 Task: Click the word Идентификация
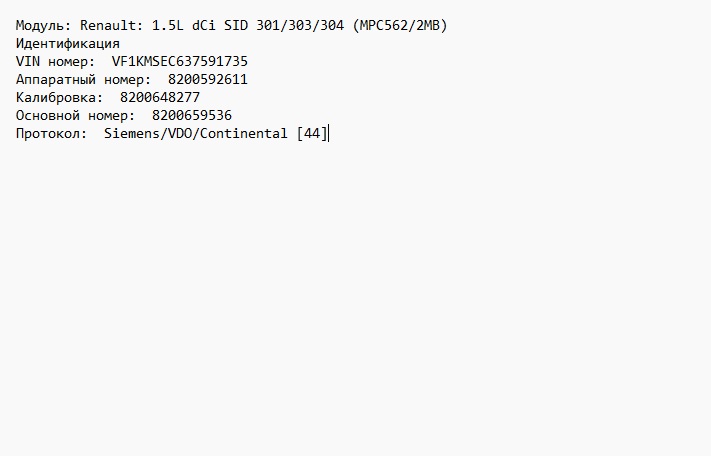tap(68, 44)
